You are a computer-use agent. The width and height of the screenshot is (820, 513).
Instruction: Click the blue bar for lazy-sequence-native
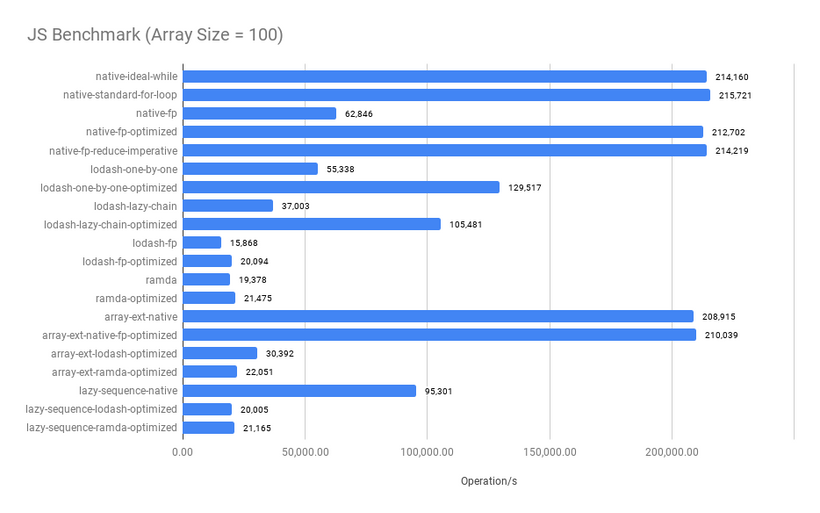300,391
